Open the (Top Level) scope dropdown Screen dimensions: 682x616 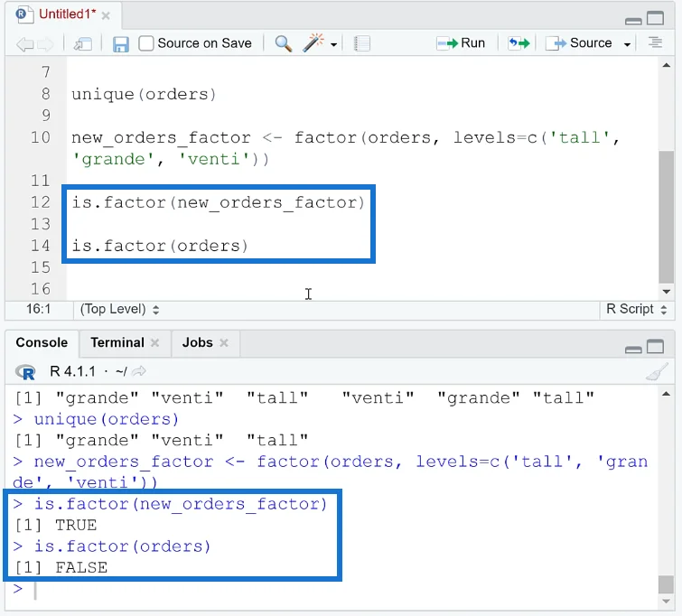(x=119, y=309)
